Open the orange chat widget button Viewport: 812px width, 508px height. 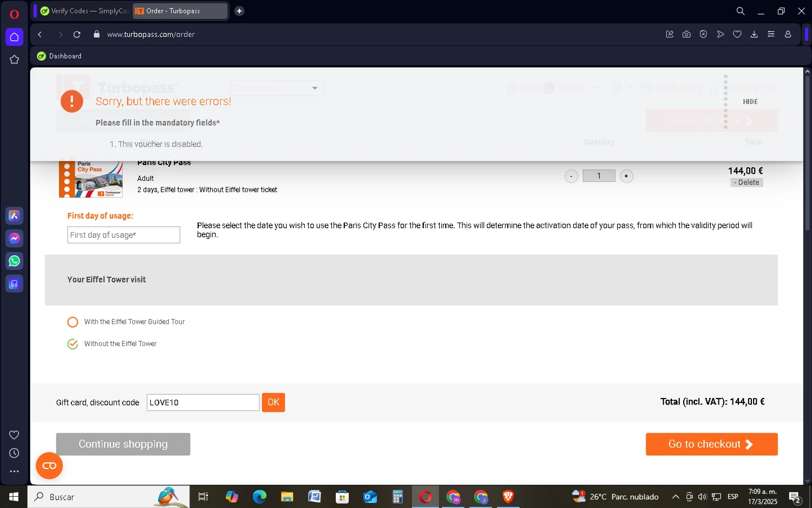49,466
